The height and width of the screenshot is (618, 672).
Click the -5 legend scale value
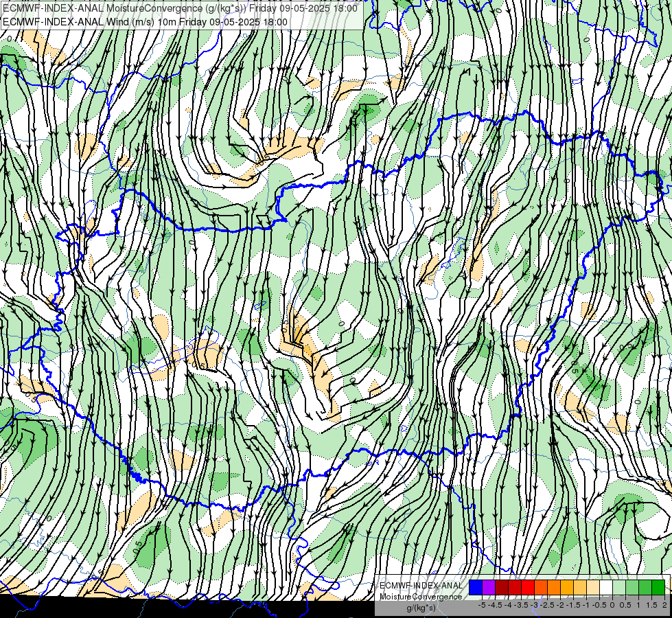coord(482,605)
